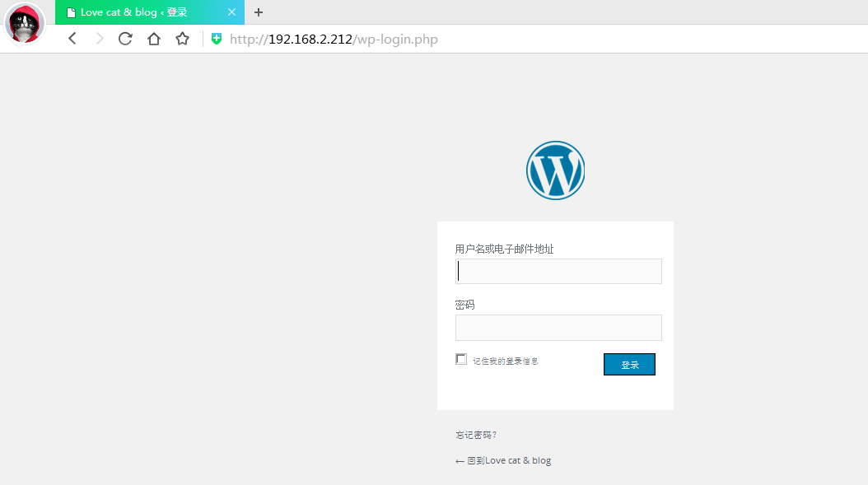Click the green security shield icon
The height and width of the screenshot is (485, 868).
click(x=217, y=39)
